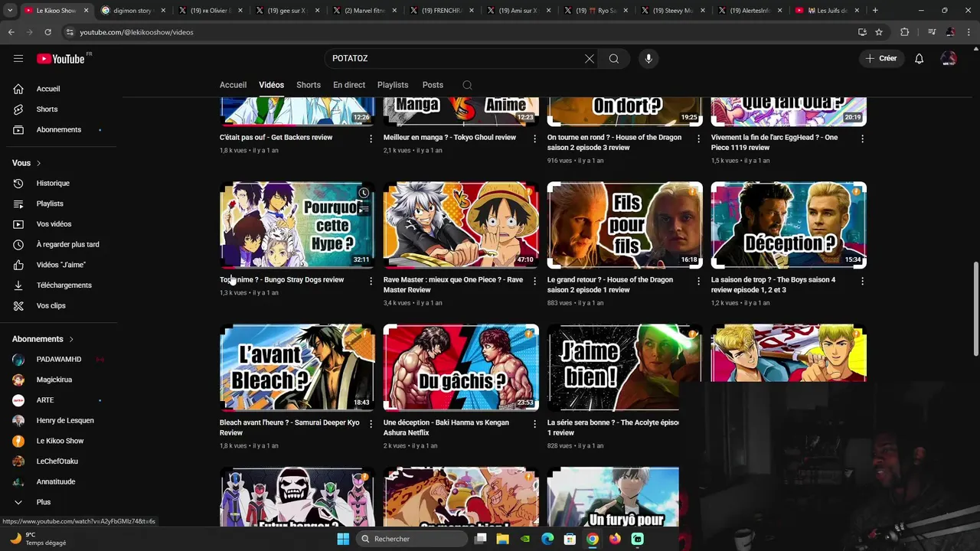Open the tab search dropdown arrow in Chrome

pyautogui.click(x=9, y=11)
